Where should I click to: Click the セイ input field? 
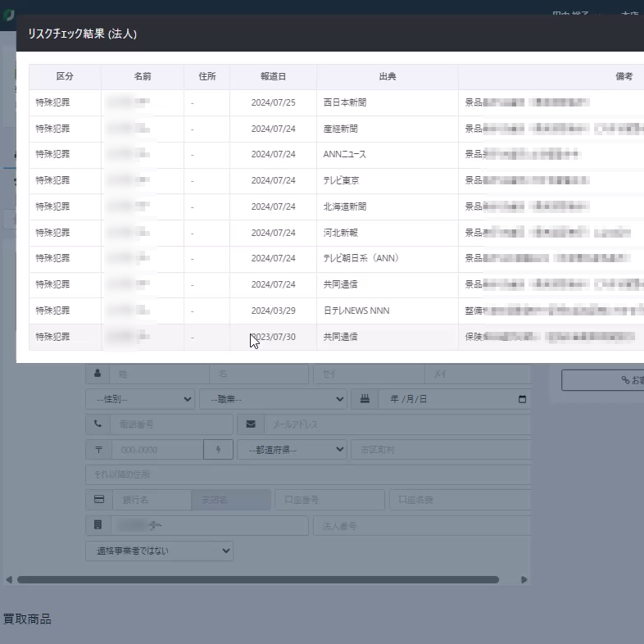(369, 374)
